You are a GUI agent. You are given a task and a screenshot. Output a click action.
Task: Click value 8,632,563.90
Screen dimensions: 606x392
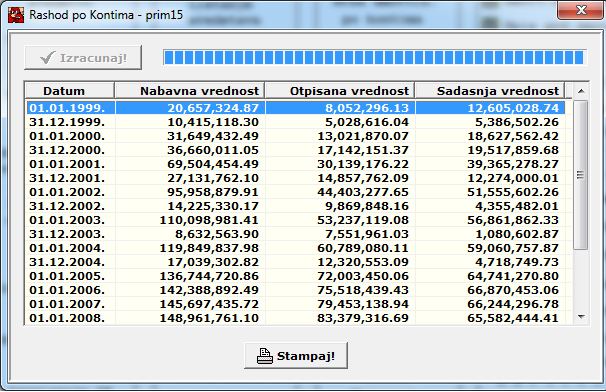pos(217,234)
